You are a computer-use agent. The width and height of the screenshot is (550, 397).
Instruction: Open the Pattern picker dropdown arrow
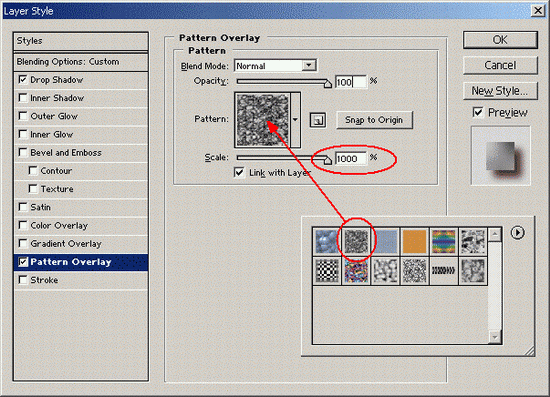[x=295, y=120]
